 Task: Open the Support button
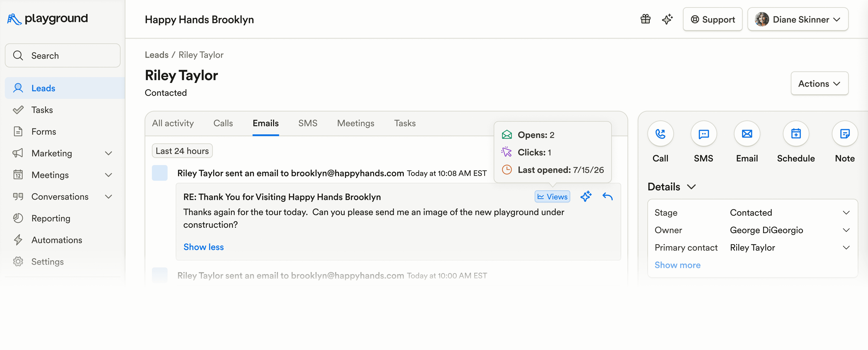[x=713, y=19]
